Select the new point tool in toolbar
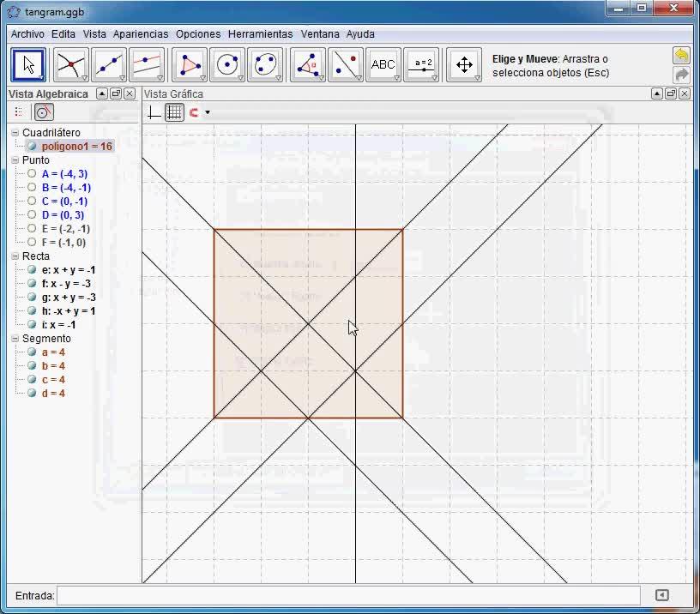 (71, 64)
